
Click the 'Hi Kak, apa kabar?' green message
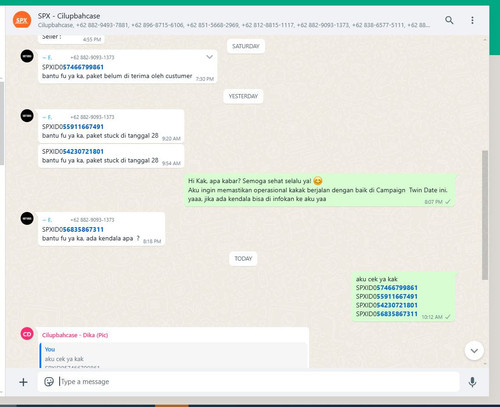point(319,190)
